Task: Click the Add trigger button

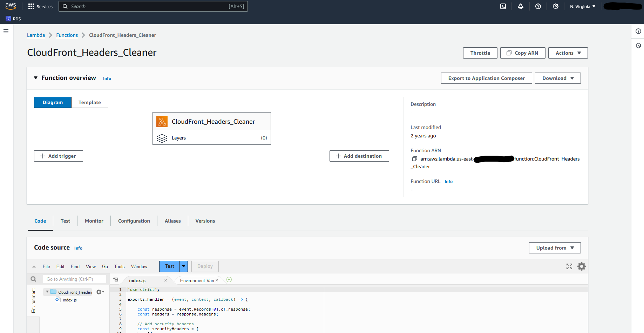Action: coord(59,156)
